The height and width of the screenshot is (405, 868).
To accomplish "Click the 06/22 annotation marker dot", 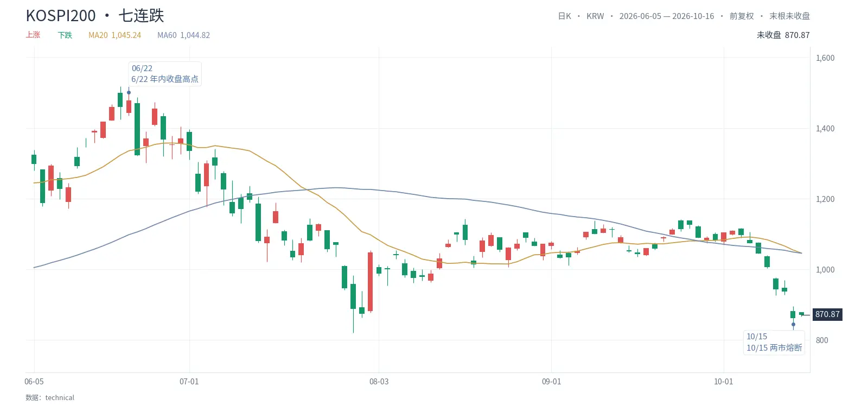I will (x=129, y=92).
